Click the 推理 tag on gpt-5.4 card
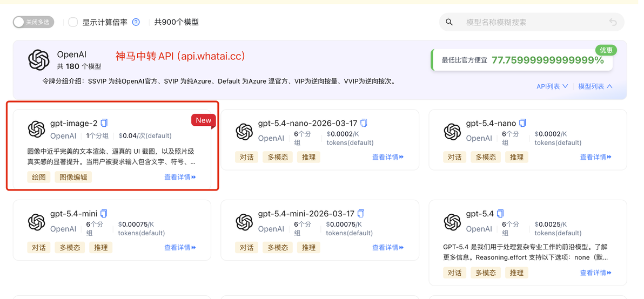The width and height of the screenshot is (644, 299). pyautogui.click(x=516, y=273)
